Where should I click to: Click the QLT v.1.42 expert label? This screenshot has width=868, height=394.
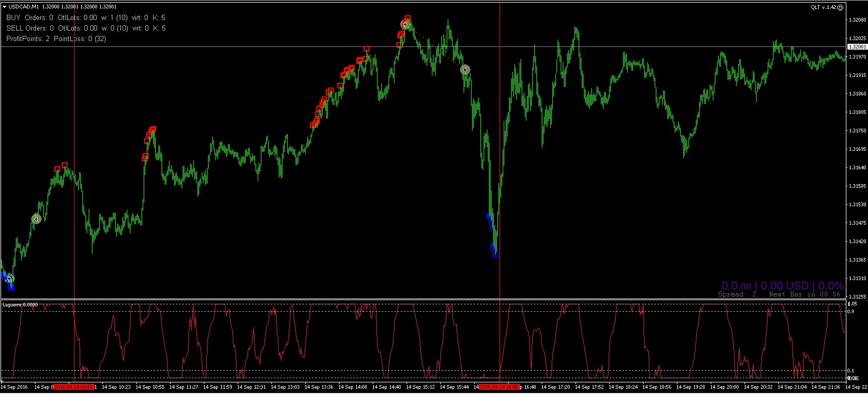pyautogui.click(x=824, y=7)
